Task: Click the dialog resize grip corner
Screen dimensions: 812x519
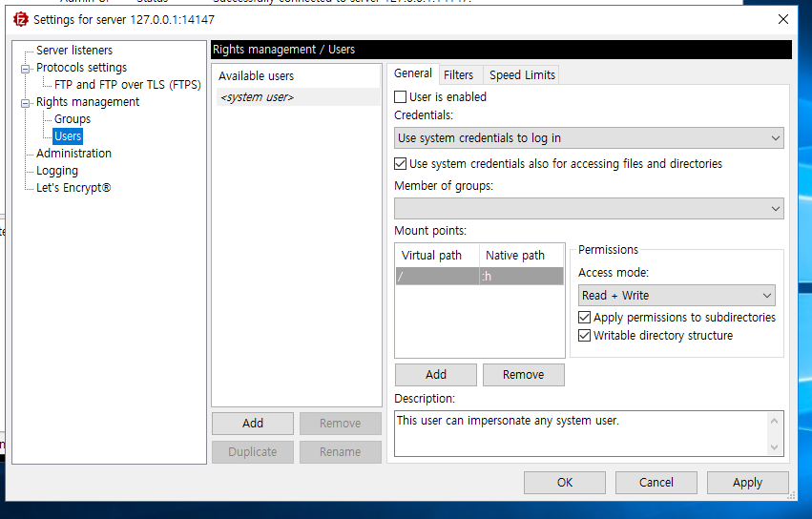Action: pyautogui.click(x=791, y=496)
